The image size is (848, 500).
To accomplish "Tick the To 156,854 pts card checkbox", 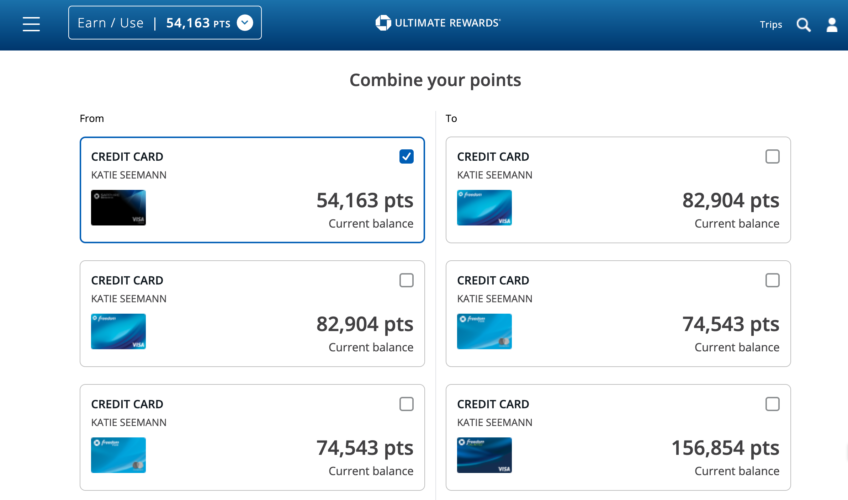I will [x=772, y=404].
